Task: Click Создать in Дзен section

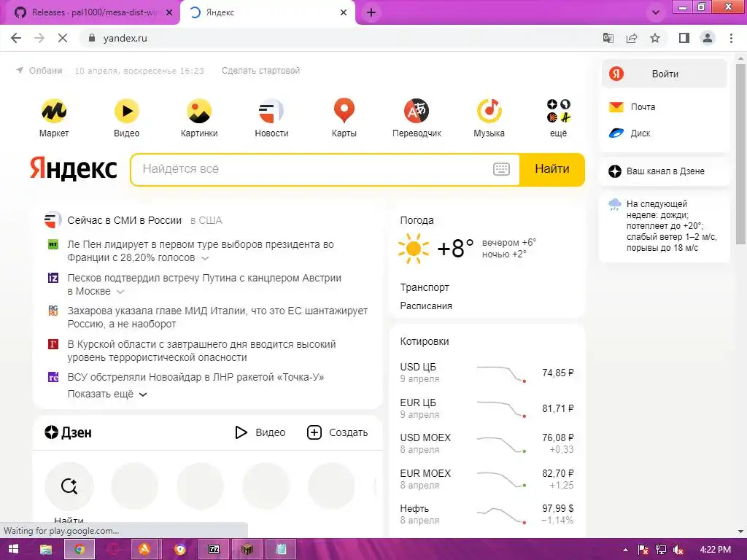Action: 337,432
